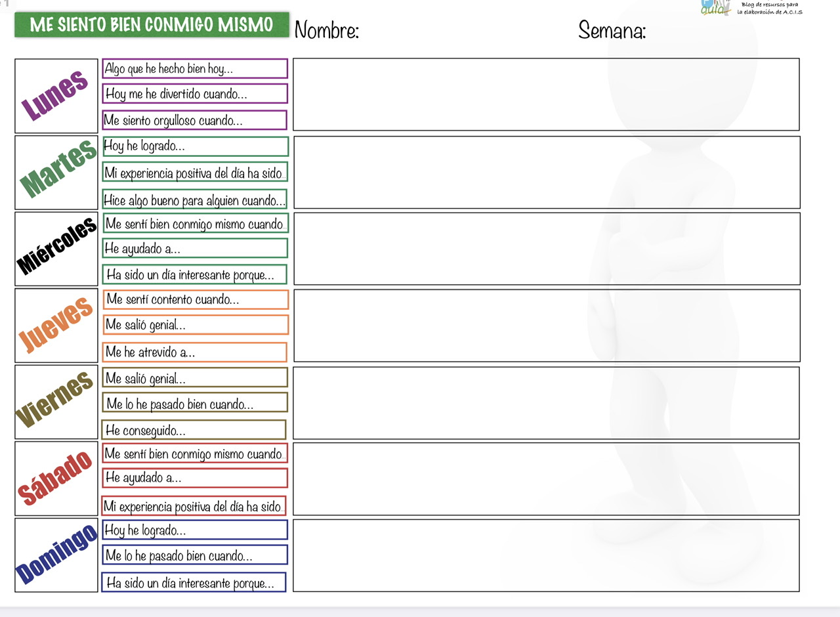The height and width of the screenshot is (617, 840).
Task: Click the 'Me siento bien conmigo mismo' title banner
Action: click(x=152, y=25)
